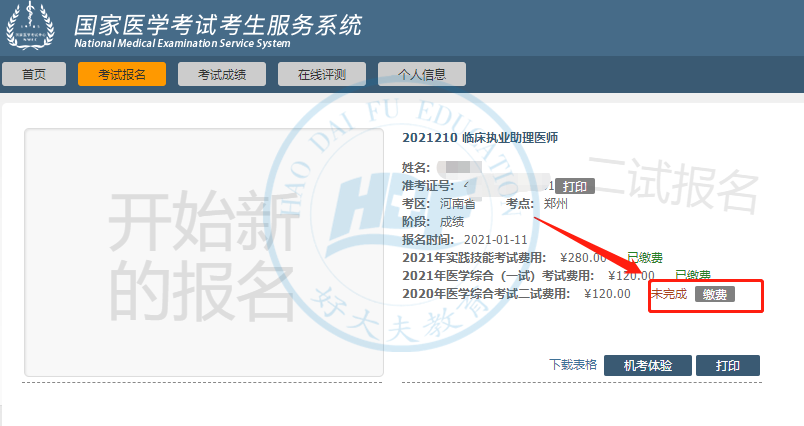
Task: Open the 下载表格 link
Action: 573,364
